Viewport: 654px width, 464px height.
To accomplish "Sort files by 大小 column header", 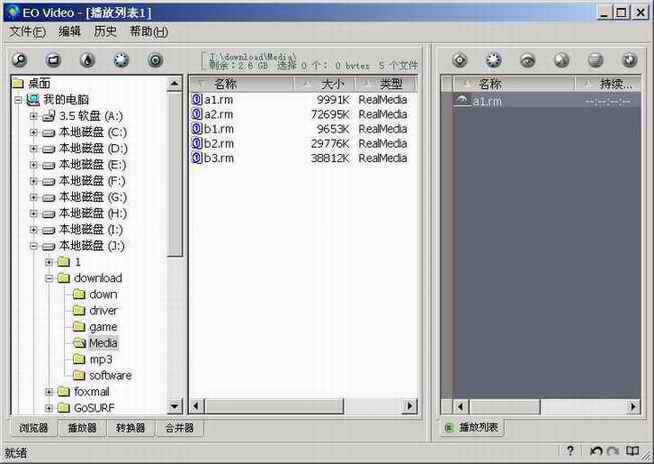I will (x=324, y=84).
